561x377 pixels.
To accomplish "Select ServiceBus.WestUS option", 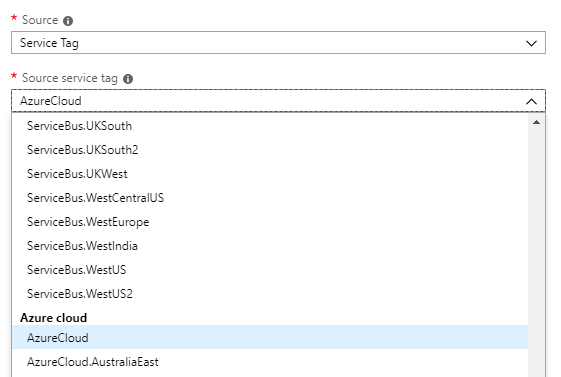I will 270,270.
